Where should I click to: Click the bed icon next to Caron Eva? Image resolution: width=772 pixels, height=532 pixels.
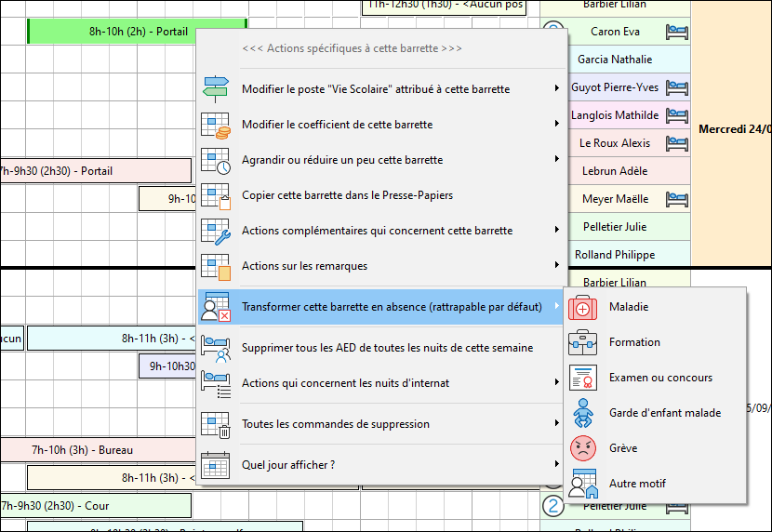(676, 32)
